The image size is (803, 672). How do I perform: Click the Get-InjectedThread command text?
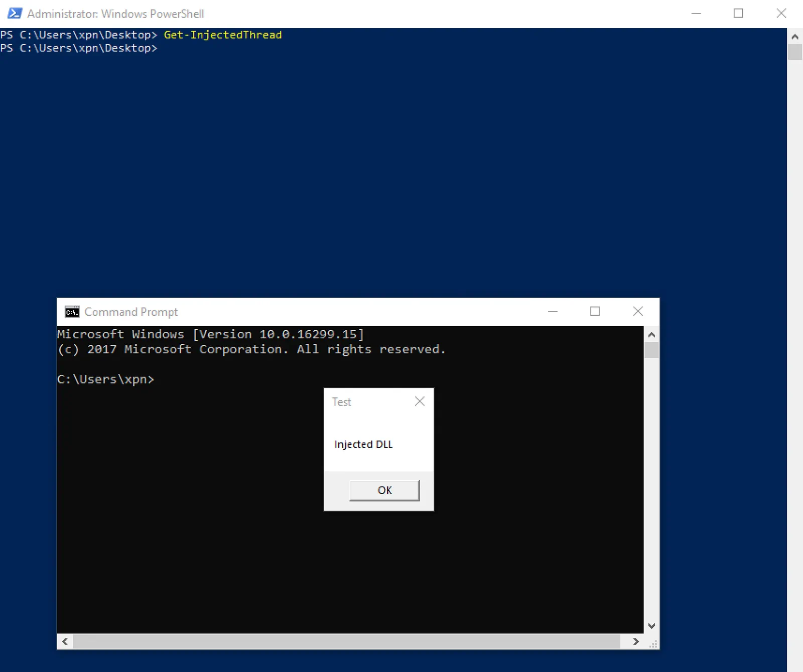(x=223, y=35)
